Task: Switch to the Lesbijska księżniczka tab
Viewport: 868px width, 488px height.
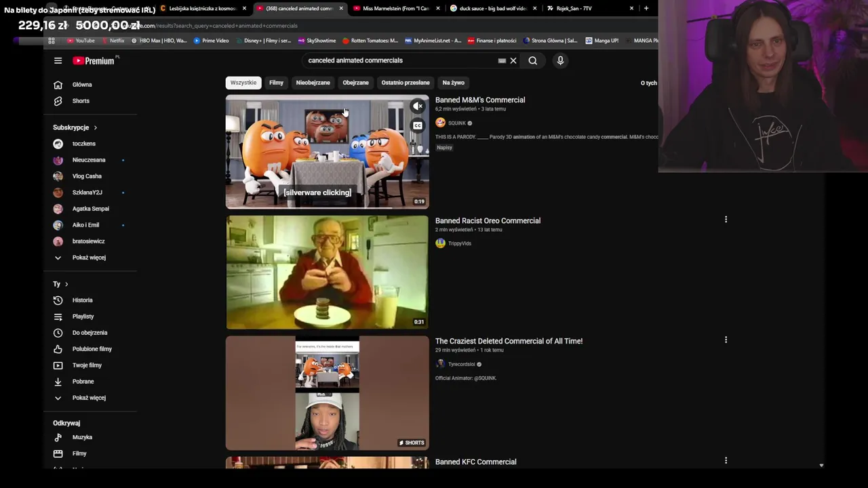Action: (202, 8)
